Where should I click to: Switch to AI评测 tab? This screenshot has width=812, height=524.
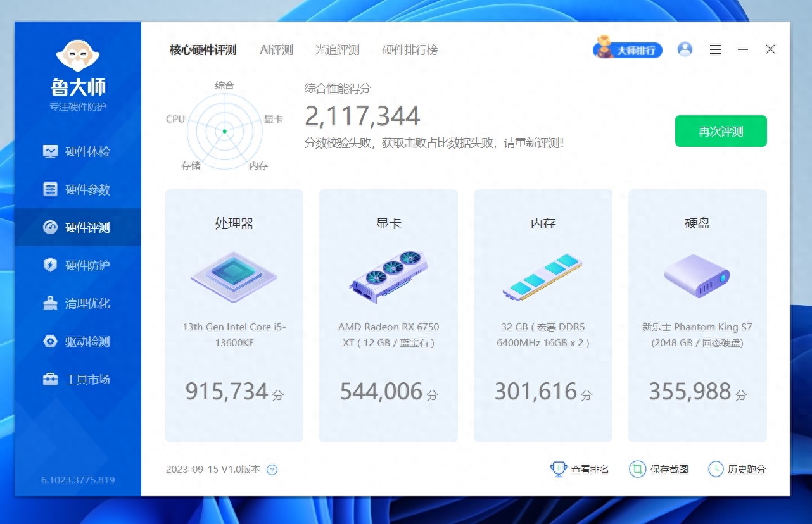point(277,50)
